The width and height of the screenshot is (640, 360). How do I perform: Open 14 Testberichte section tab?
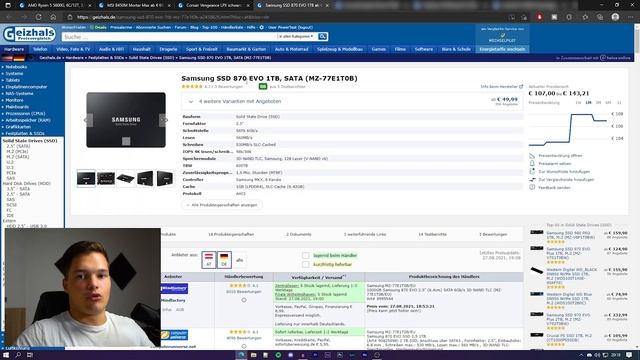pyautogui.click(x=432, y=234)
